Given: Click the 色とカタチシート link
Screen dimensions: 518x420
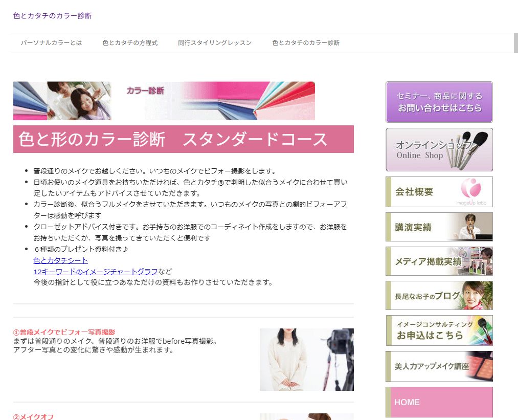Looking at the screenshot, I should coord(61,260).
